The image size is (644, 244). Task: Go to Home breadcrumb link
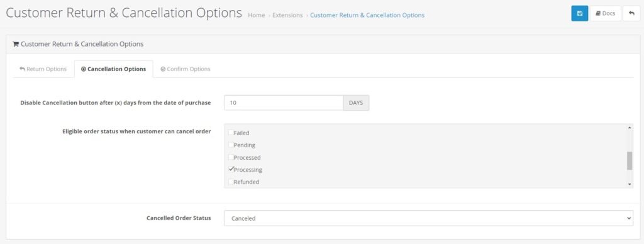[x=257, y=15]
